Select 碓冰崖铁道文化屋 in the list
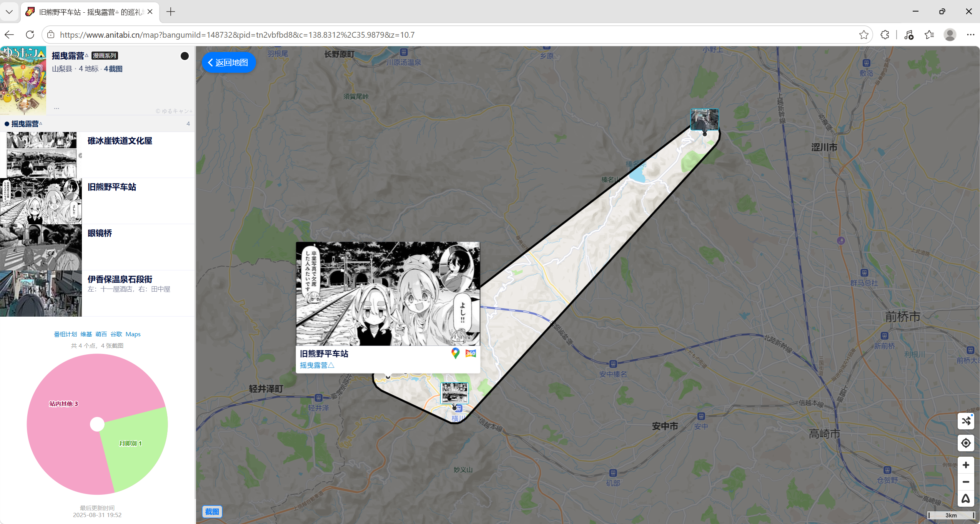The image size is (980, 524). tap(120, 141)
